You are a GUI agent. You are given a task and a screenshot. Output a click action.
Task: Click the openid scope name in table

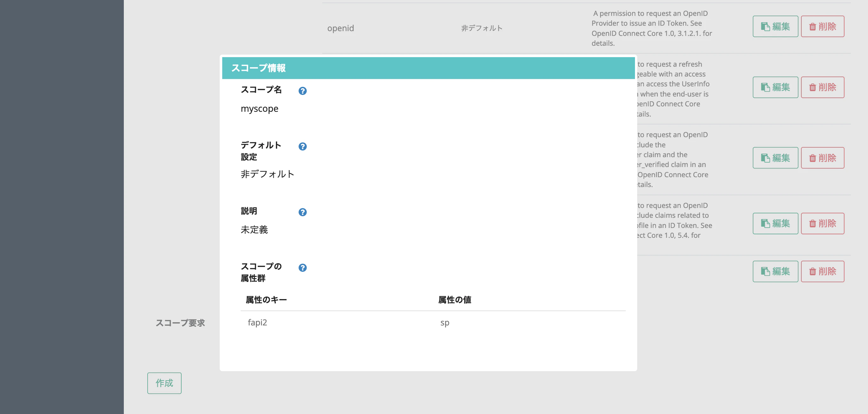(x=340, y=28)
